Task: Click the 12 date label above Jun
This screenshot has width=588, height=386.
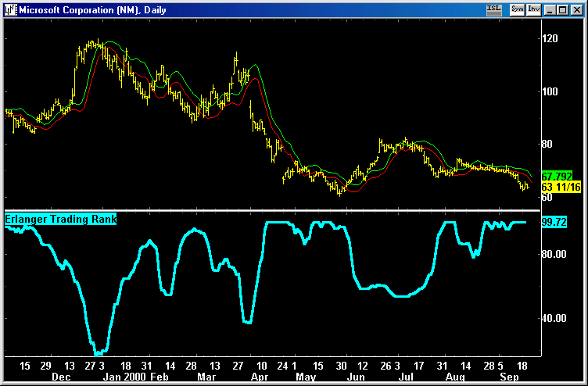Action: pos(363,366)
